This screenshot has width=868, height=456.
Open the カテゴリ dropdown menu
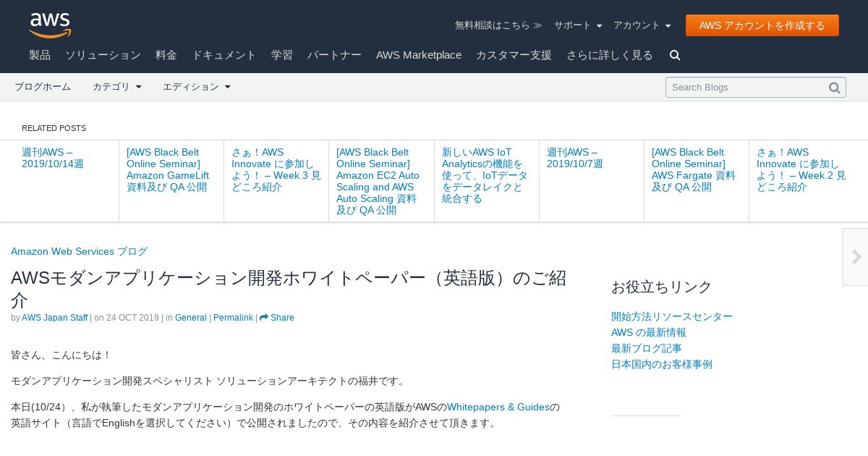pos(117,87)
